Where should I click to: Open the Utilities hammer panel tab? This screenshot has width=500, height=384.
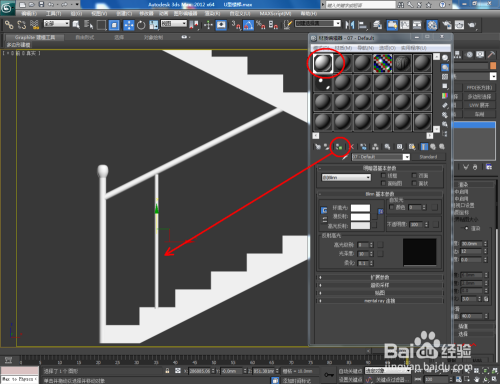click(x=491, y=55)
